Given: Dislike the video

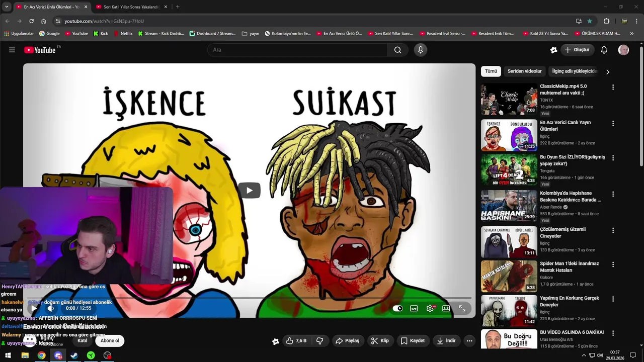Looking at the screenshot, I should pos(319,340).
